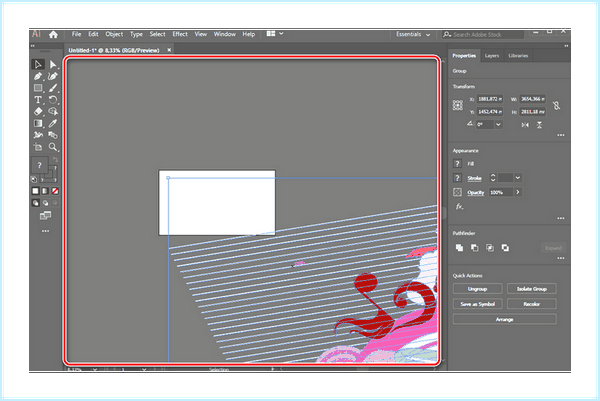Collapse the left toolbar double arrows
This screenshot has height=401, width=600.
point(33,46)
